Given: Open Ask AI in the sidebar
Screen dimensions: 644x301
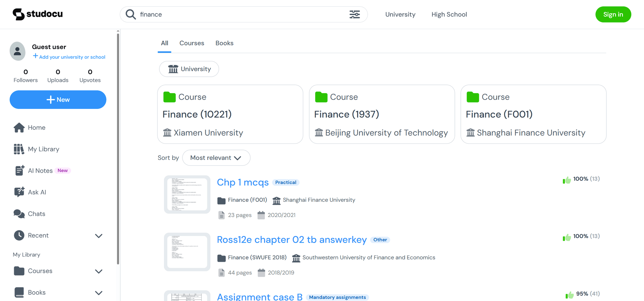Looking at the screenshot, I should pos(37,192).
